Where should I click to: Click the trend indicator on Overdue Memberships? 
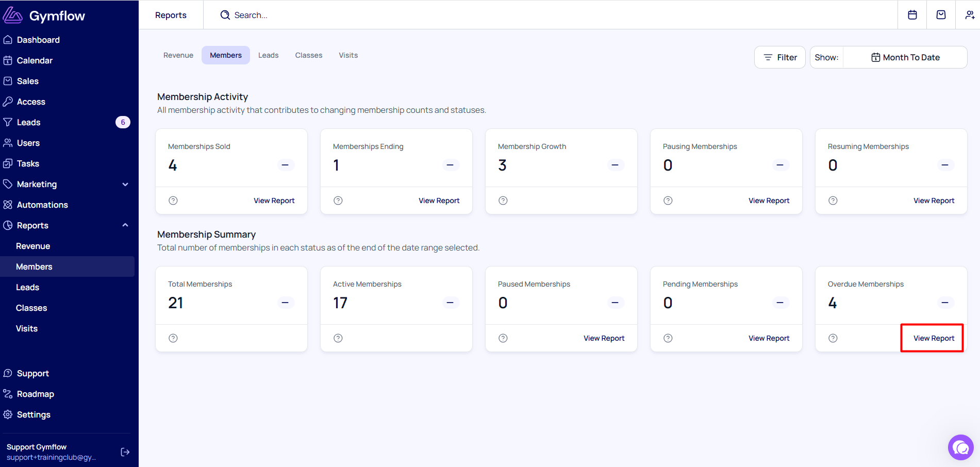tap(945, 303)
